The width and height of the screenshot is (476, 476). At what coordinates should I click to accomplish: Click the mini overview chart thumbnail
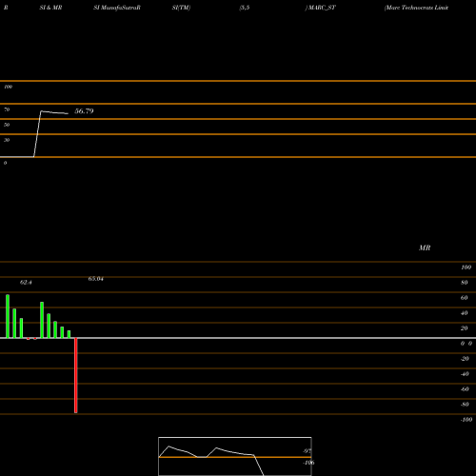[x=235, y=456]
